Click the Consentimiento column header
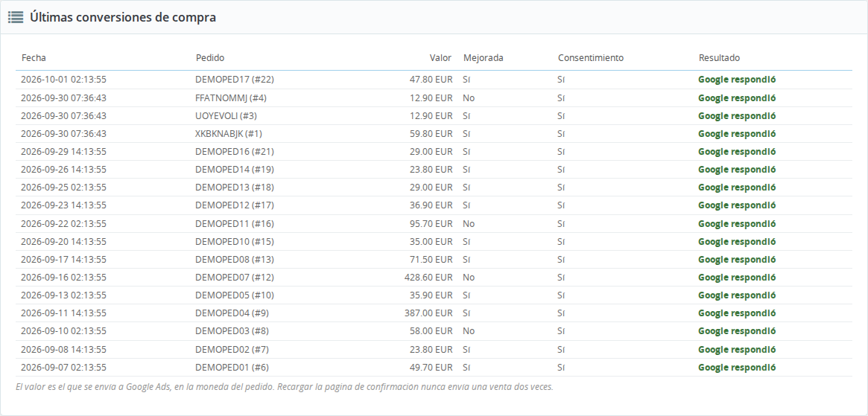This screenshot has height=416, width=868. coord(591,57)
